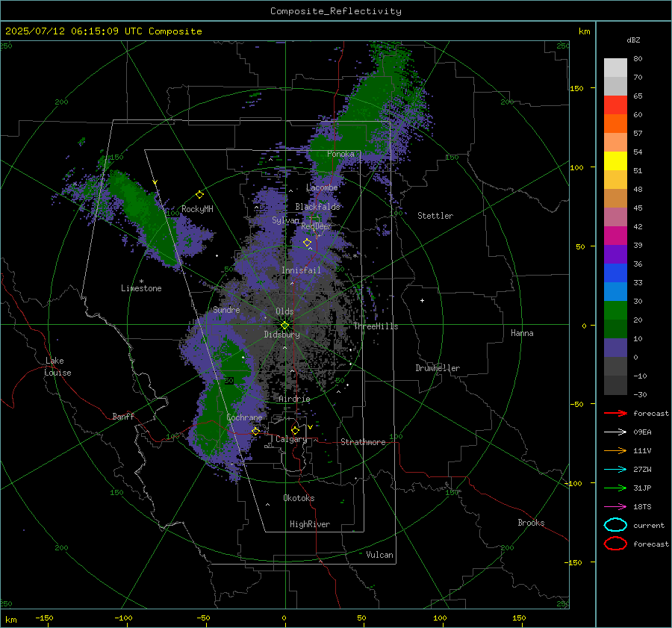This screenshot has width=672, height=628.
Task: Click the -150 tick label on bottom axis
Action: (44, 618)
